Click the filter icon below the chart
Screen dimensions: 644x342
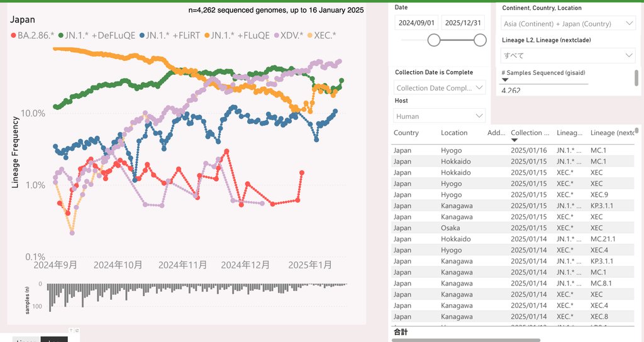(71, 331)
